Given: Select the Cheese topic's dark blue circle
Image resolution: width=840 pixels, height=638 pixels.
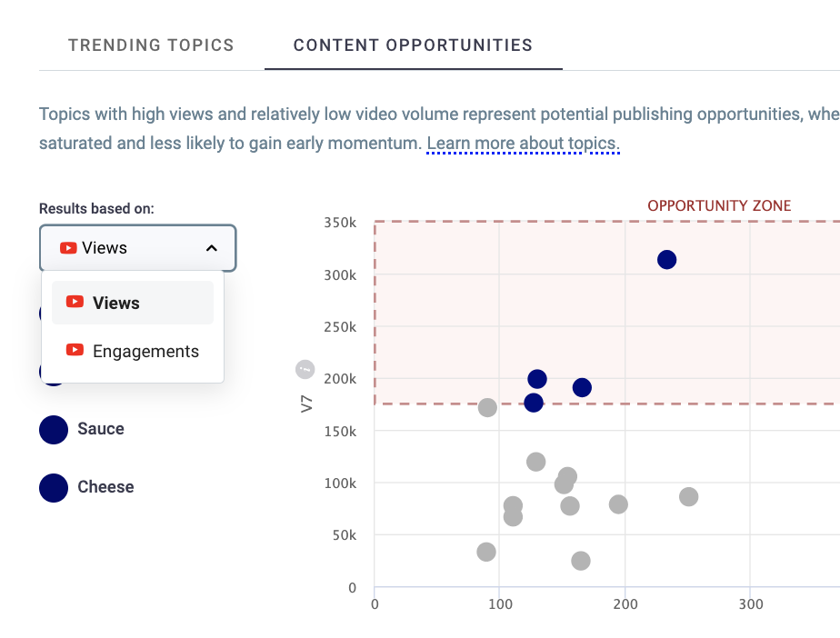Looking at the screenshot, I should [54, 487].
